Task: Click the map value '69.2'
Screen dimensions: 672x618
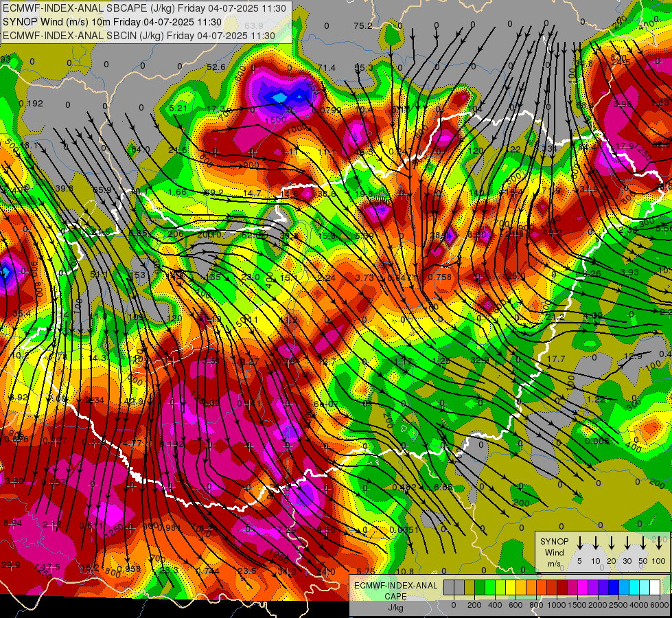Action: pyautogui.click(x=214, y=192)
